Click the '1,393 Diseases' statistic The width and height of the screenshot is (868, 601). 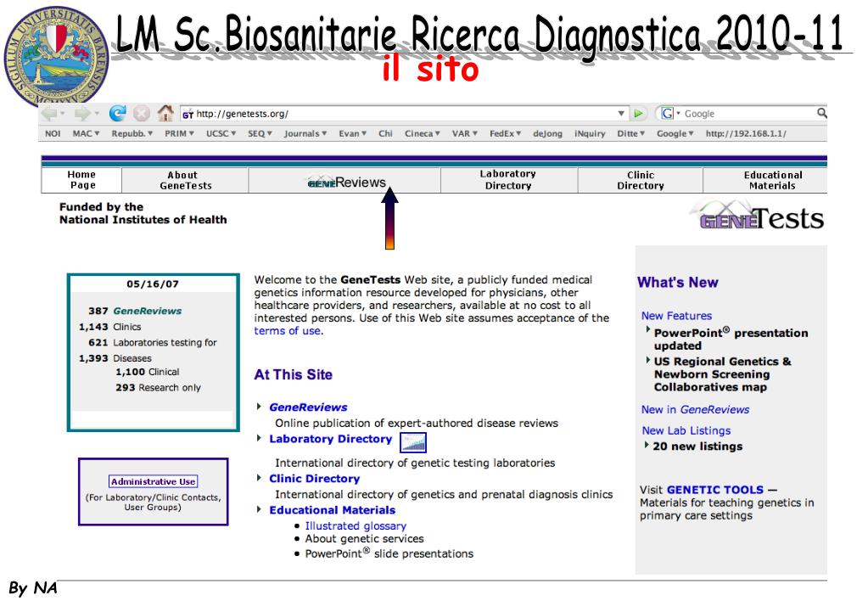(115, 358)
